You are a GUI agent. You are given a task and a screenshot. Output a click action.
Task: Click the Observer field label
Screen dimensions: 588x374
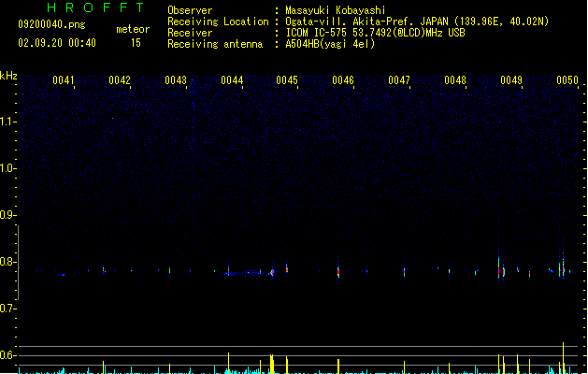tap(190, 10)
